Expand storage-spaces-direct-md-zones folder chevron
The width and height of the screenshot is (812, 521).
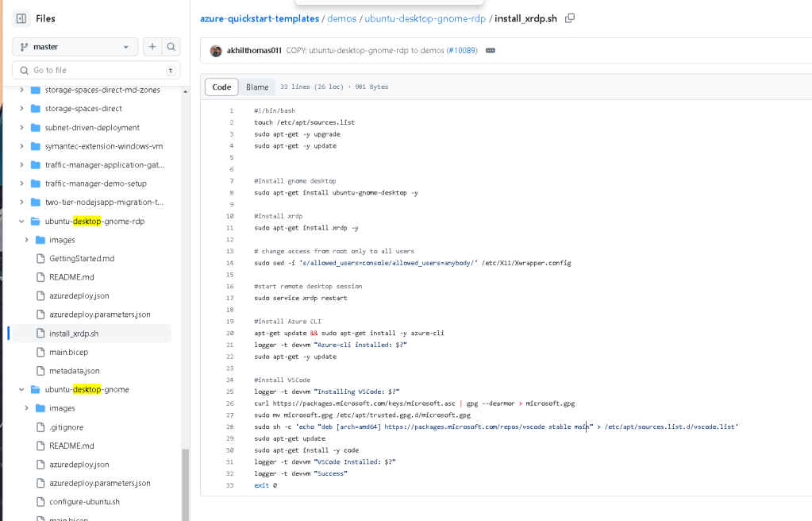[x=21, y=90]
